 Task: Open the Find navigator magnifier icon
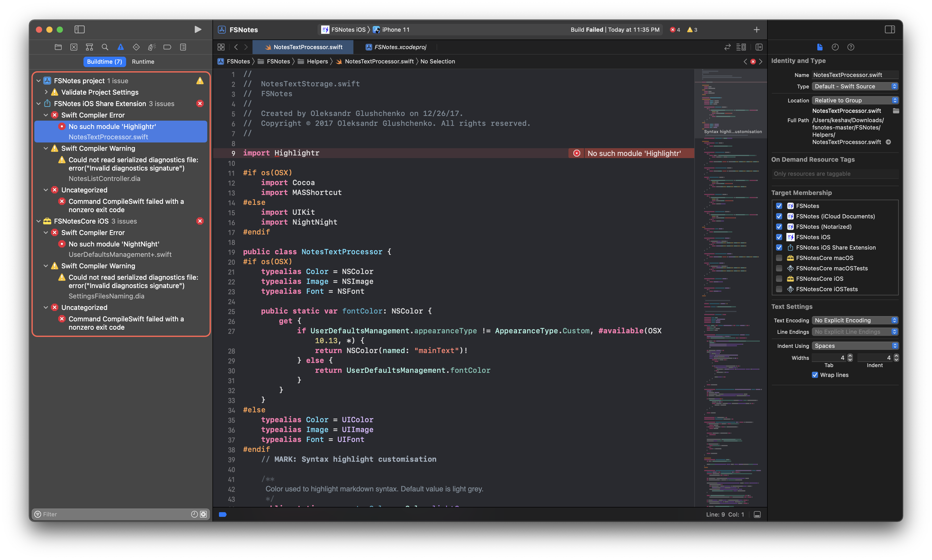click(x=105, y=47)
